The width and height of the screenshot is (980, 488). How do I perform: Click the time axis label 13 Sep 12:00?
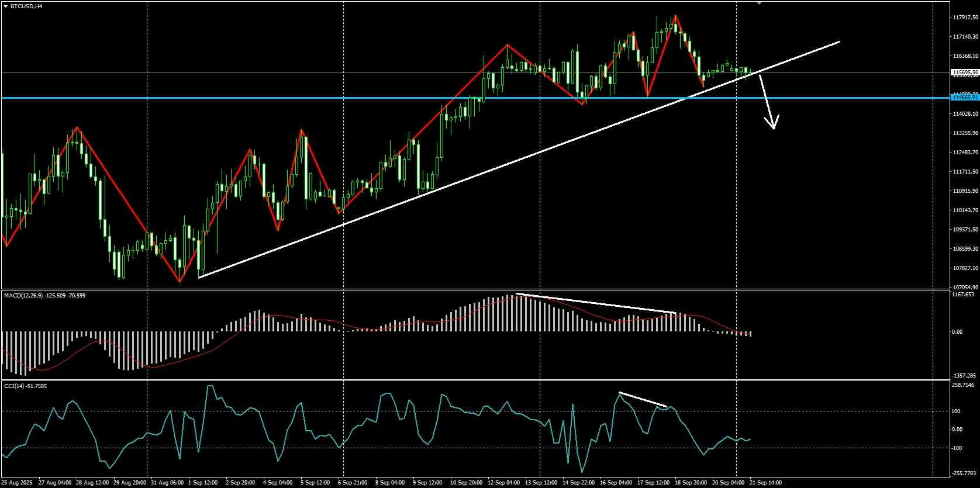(x=540, y=483)
